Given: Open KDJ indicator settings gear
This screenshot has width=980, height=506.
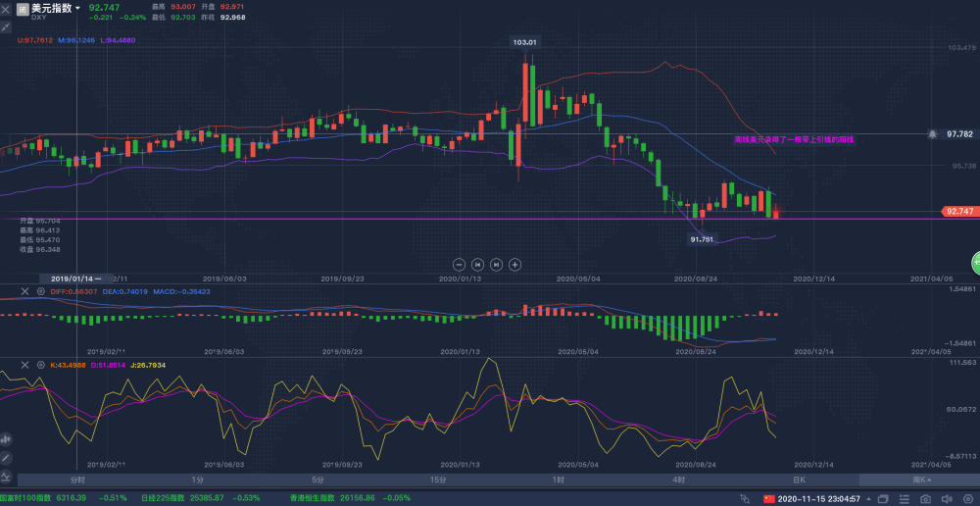Looking at the screenshot, I should 39,365.
